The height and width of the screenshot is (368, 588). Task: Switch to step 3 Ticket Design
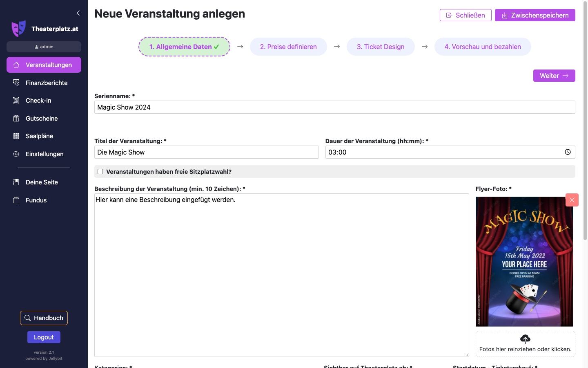tap(381, 47)
